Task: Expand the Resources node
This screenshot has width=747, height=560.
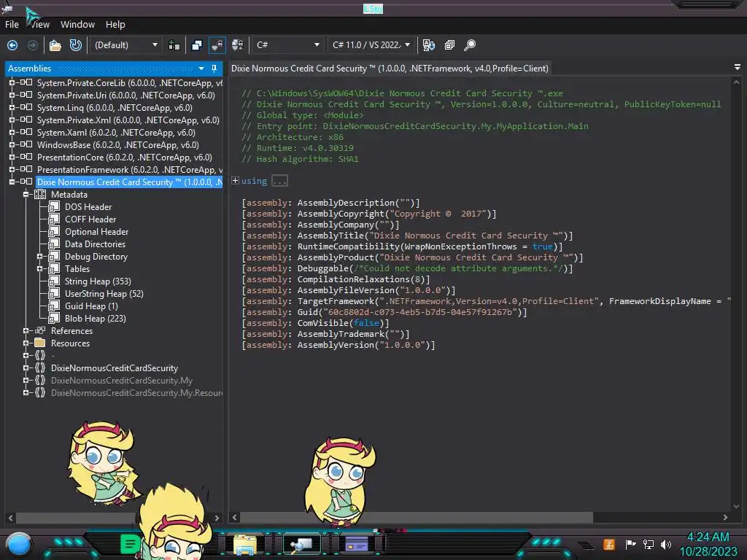Action: point(26,343)
